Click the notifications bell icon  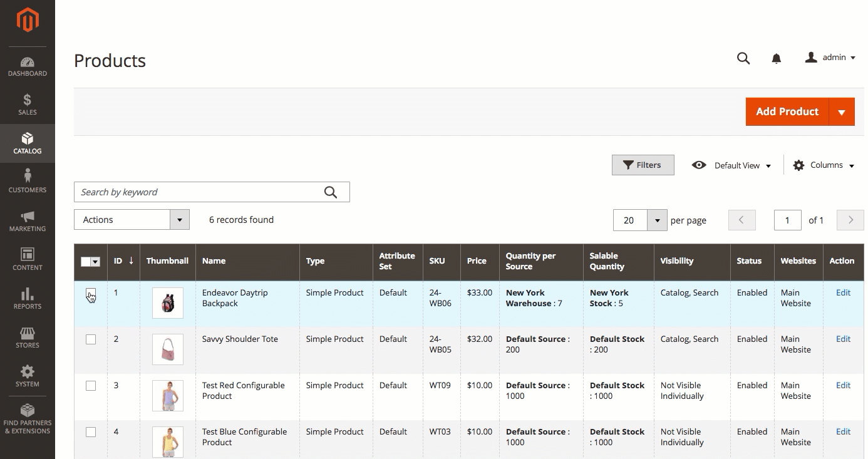click(777, 58)
